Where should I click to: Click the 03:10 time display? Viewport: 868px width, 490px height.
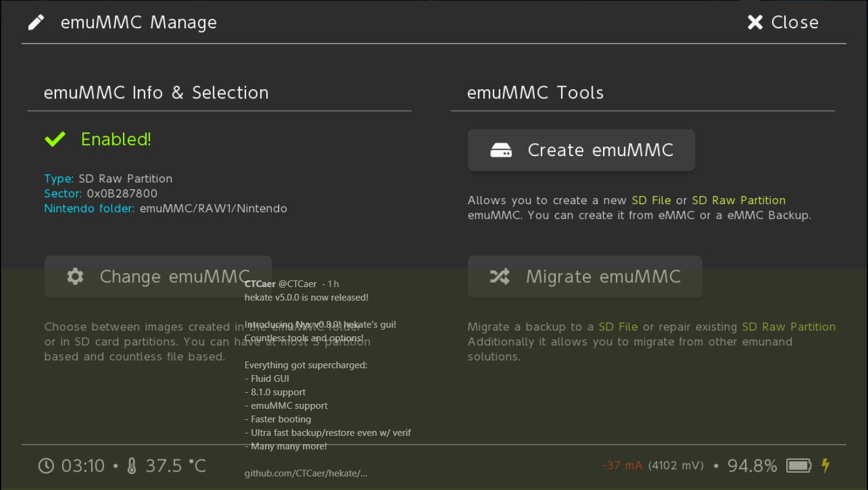(x=83, y=466)
